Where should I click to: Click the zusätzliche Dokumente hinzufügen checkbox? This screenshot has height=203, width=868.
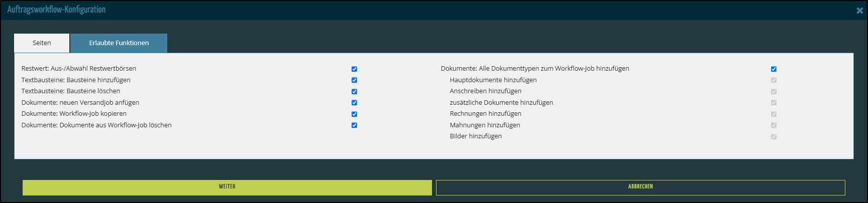click(x=774, y=103)
